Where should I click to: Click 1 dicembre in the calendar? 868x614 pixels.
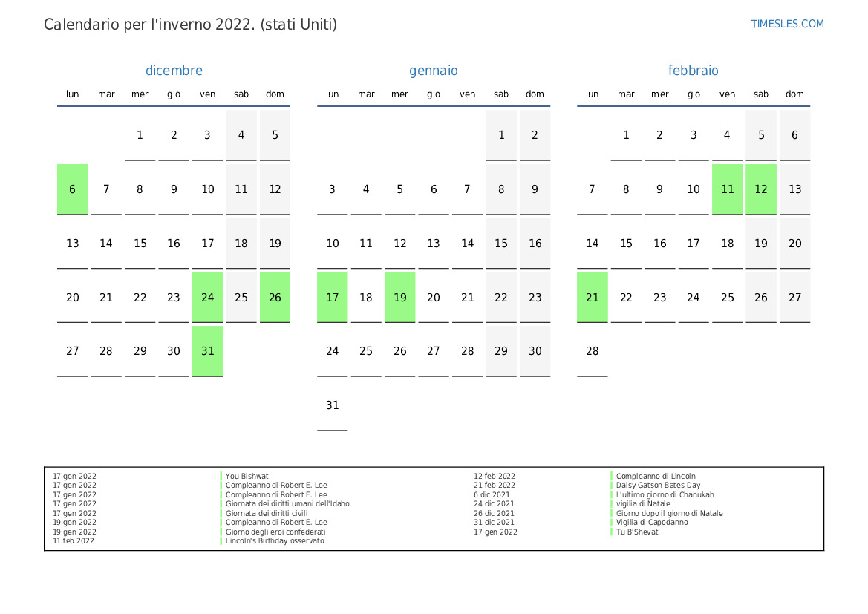(140, 135)
